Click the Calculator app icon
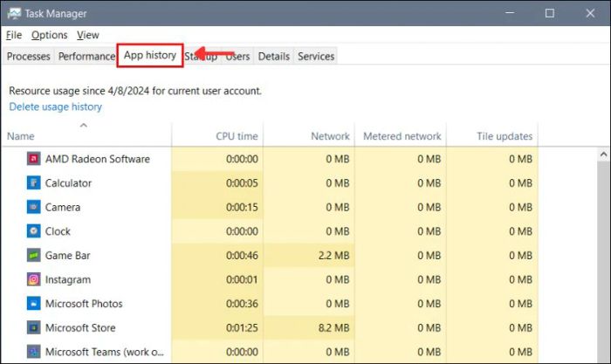This screenshot has height=364, width=611. coord(33,182)
